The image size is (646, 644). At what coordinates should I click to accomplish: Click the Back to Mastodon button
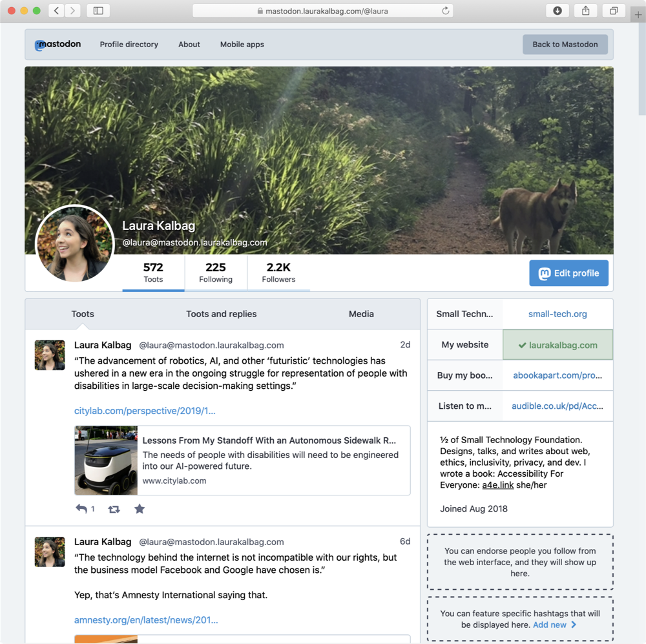[x=565, y=45]
